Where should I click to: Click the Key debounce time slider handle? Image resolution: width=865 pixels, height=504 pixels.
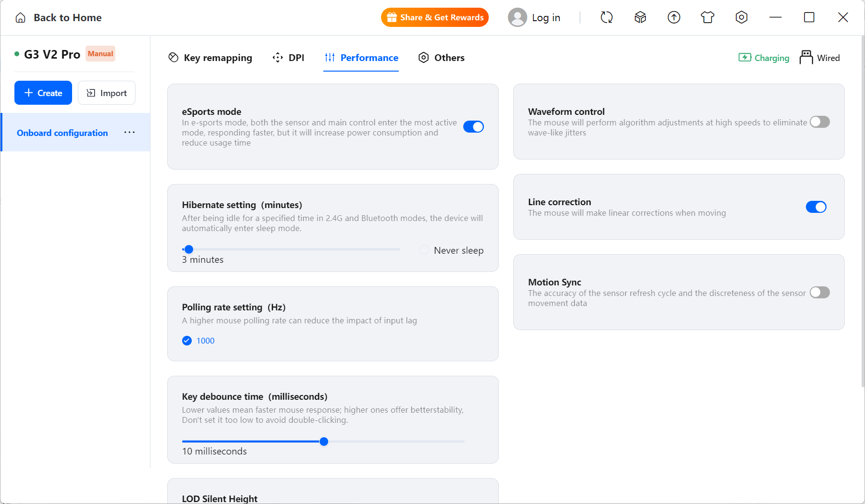tap(324, 442)
